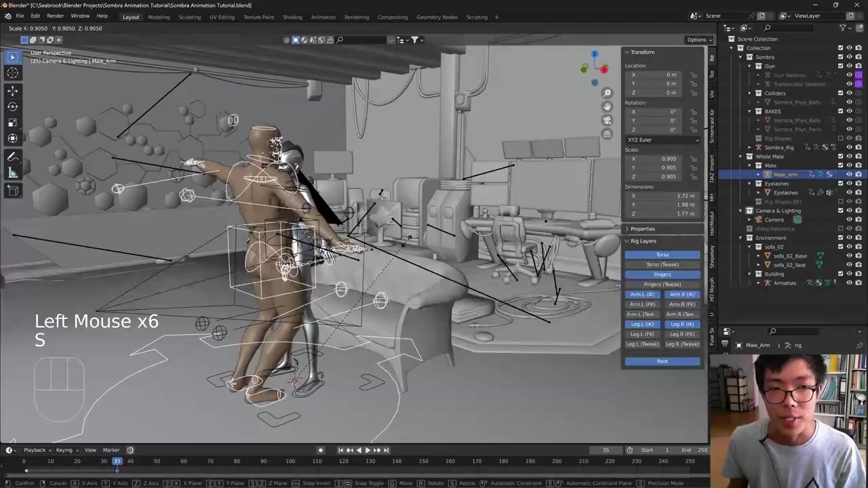
Task: Open the Render menu
Action: [x=55, y=16]
